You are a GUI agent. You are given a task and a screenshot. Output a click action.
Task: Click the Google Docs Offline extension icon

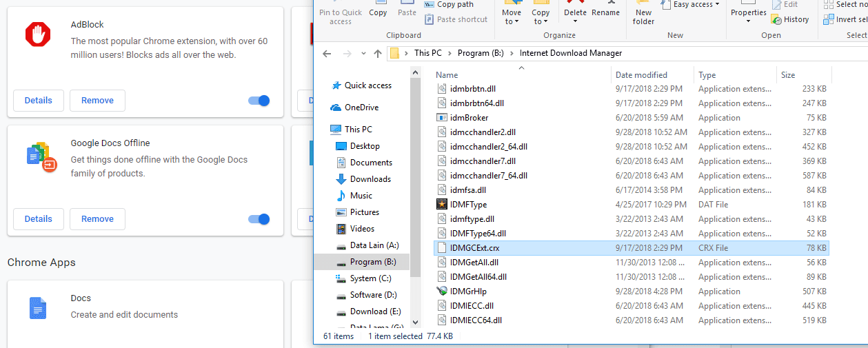[41, 157]
